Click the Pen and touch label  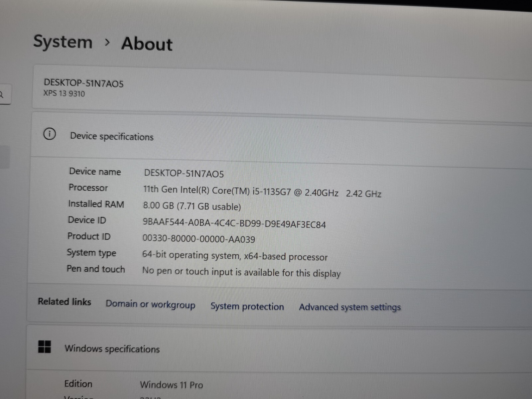click(x=96, y=269)
